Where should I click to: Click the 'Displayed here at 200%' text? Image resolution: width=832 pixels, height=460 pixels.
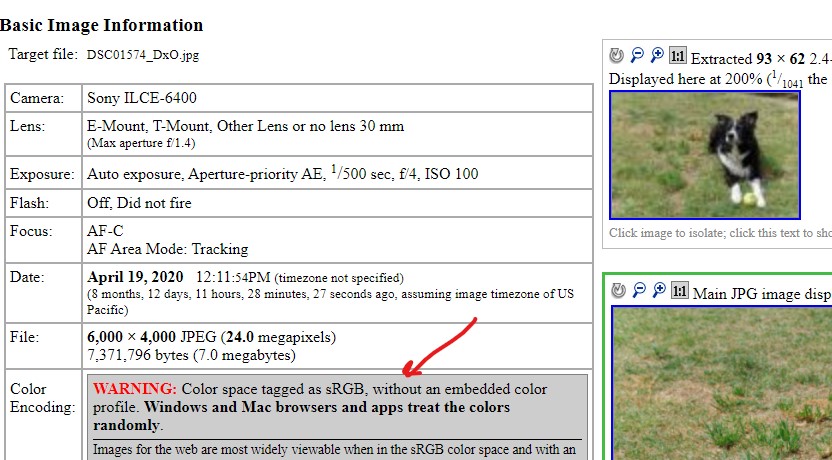(687, 80)
